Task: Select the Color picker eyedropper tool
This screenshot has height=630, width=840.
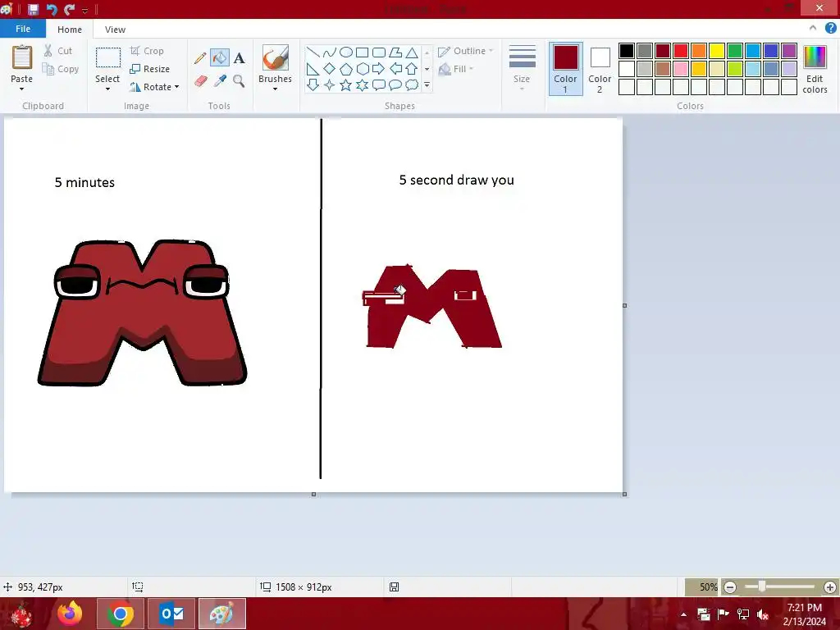Action: point(220,81)
